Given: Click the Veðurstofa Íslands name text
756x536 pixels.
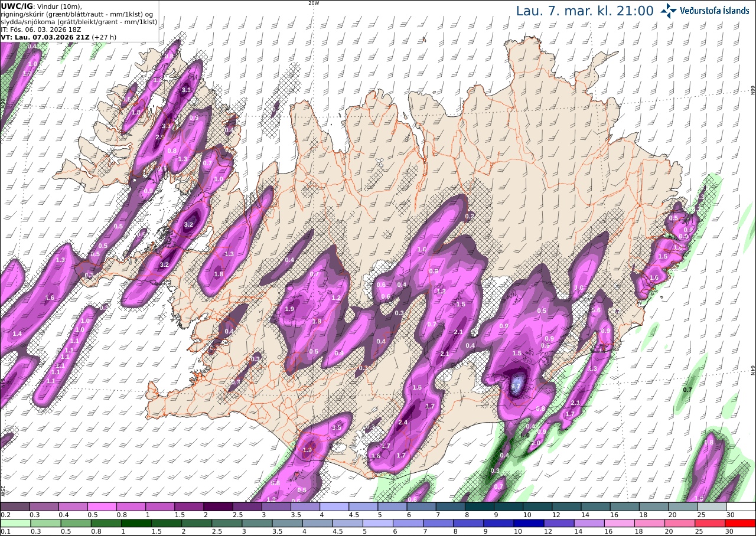Looking at the screenshot, I should pos(714,10).
